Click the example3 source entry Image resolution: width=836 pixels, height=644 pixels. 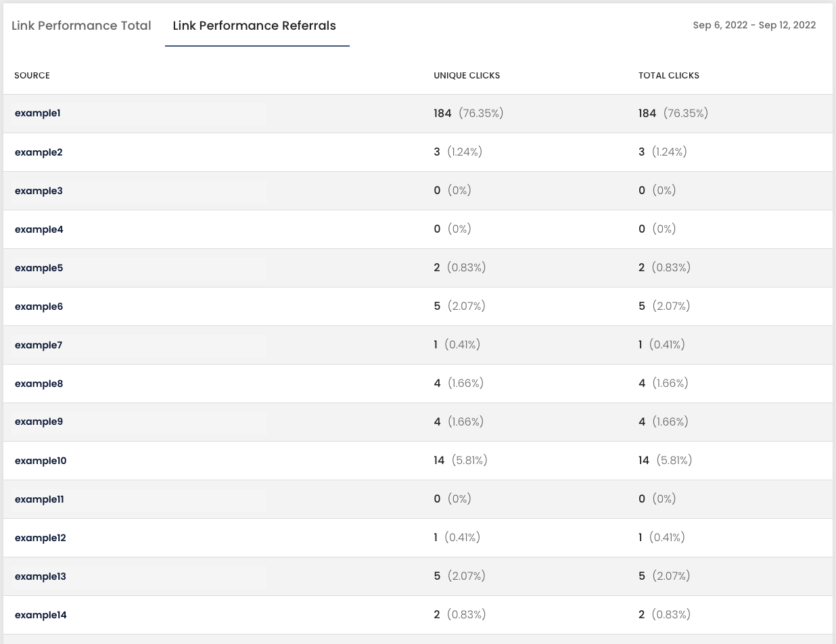(39, 191)
